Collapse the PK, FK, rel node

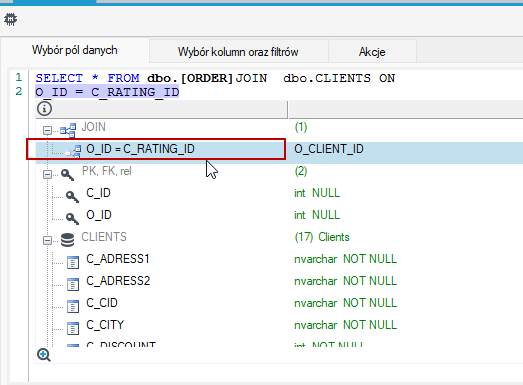tap(47, 174)
